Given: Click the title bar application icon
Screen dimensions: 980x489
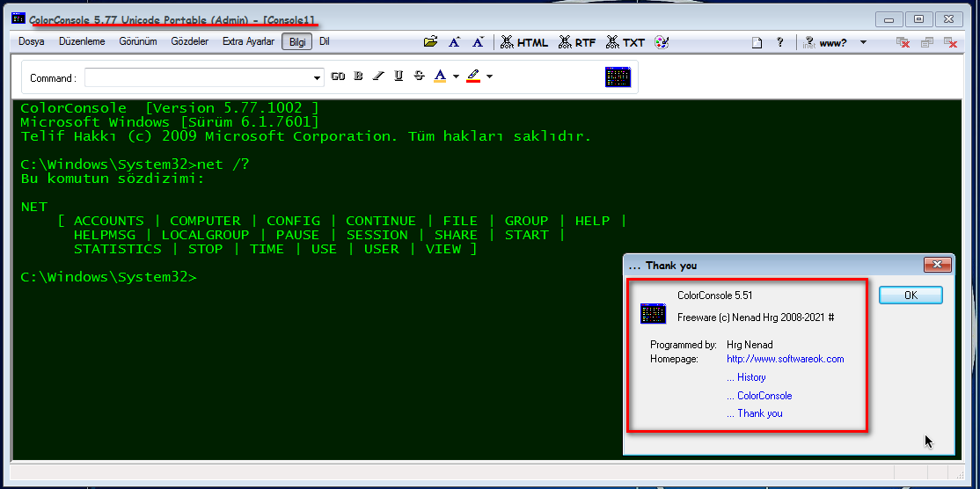Looking at the screenshot, I should (x=18, y=18).
